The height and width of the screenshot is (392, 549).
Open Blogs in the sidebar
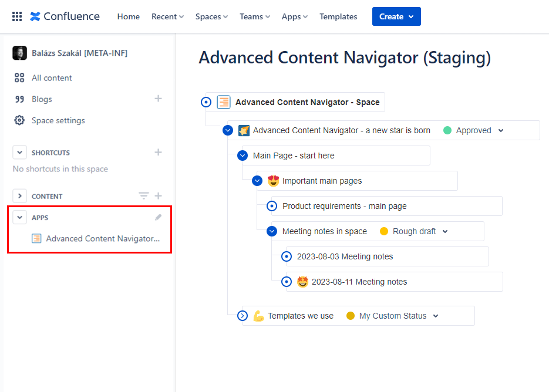[x=42, y=99]
